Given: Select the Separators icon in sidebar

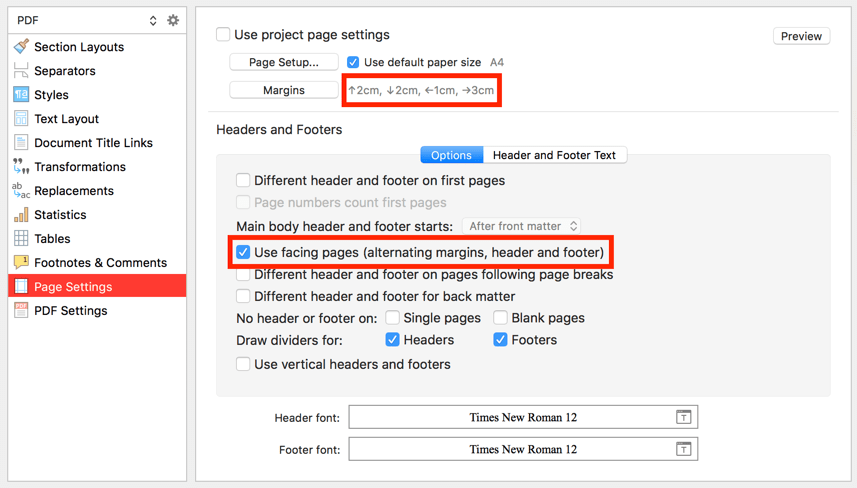Looking at the screenshot, I should [x=21, y=70].
